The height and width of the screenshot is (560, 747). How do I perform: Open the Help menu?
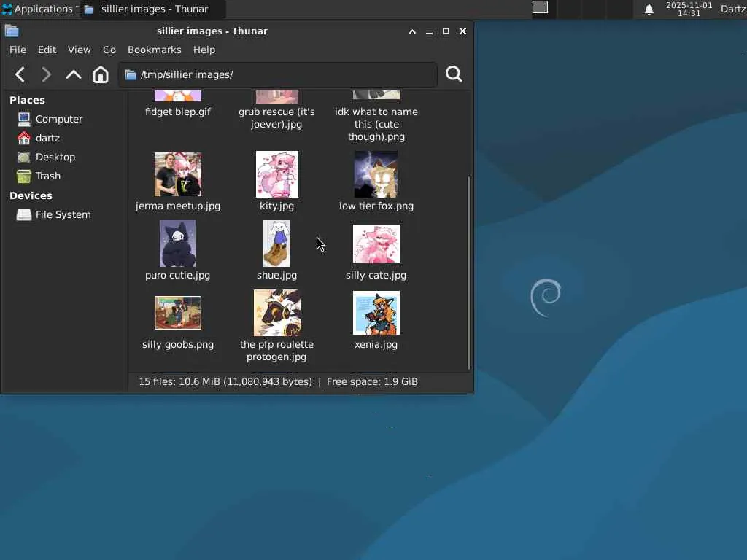point(204,50)
